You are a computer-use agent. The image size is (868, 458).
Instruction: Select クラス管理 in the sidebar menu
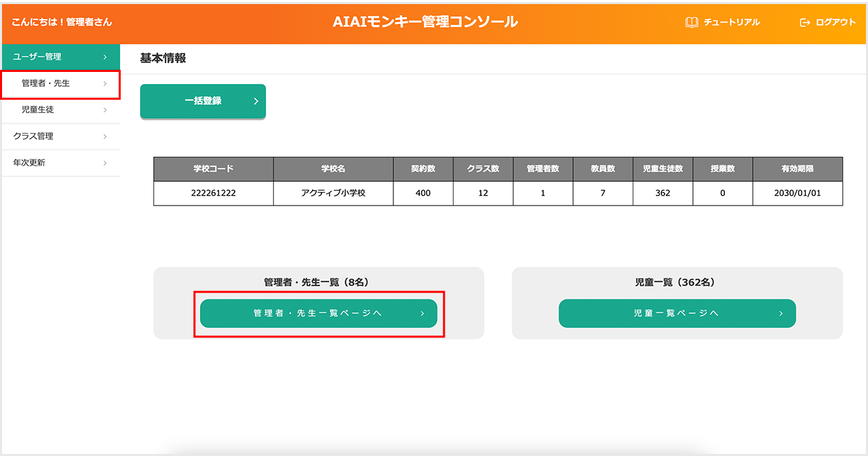pyautogui.click(x=33, y=136)
